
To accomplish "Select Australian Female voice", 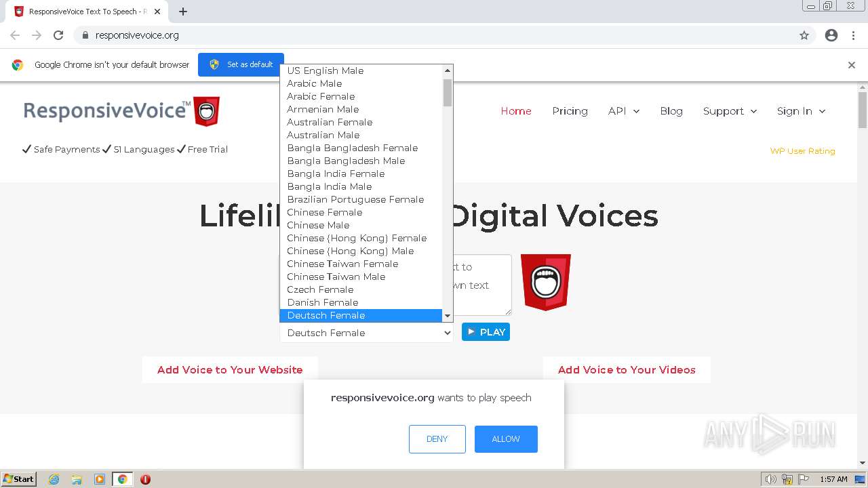I will (x=361, y=122).
